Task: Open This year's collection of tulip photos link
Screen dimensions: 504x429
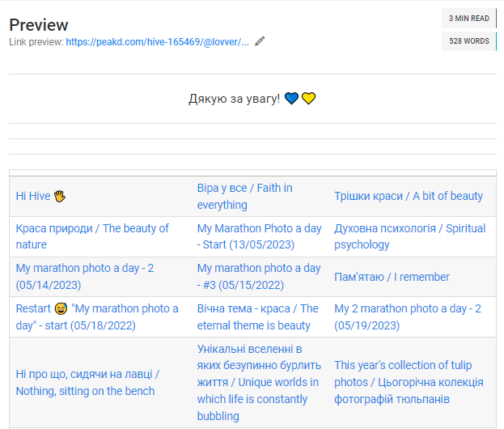Action: [409, 382]
